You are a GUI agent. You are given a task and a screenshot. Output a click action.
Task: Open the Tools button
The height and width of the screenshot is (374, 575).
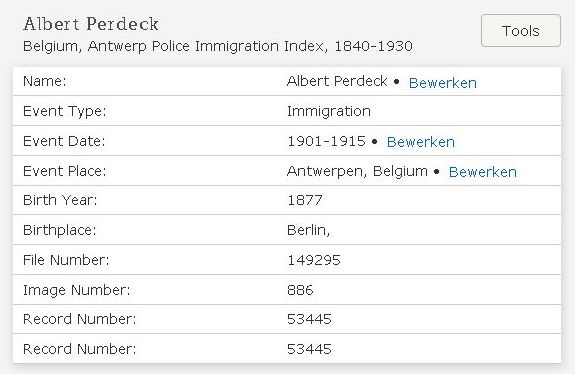pyautogui.click(x=521, y=31)
